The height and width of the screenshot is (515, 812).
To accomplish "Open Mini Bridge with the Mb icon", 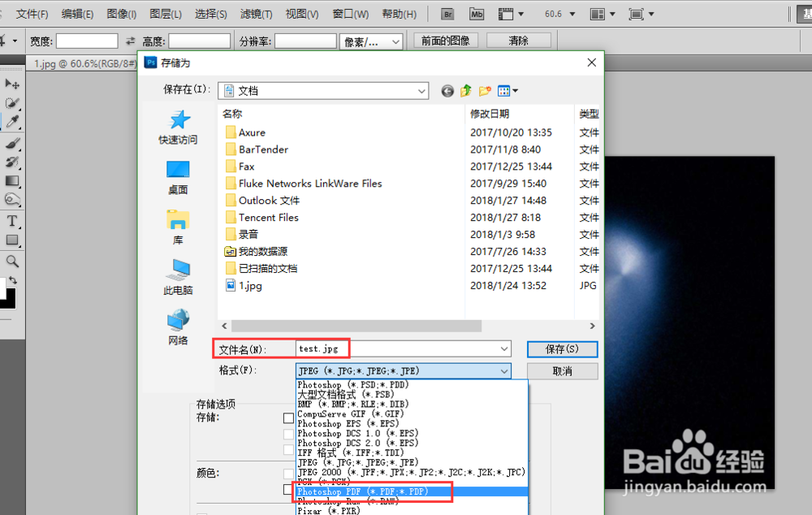I will 476,13.
